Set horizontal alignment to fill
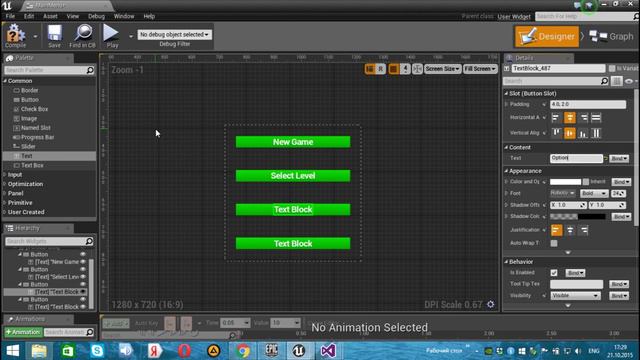Image resolution: width=640 pixels, height=360 pixels. click(x=596, y=118)
